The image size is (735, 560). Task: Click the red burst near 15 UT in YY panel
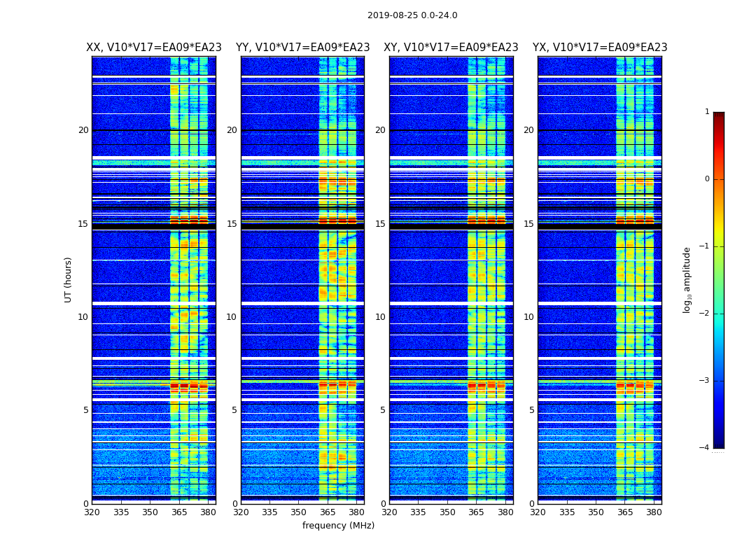[x=337, y=220]
